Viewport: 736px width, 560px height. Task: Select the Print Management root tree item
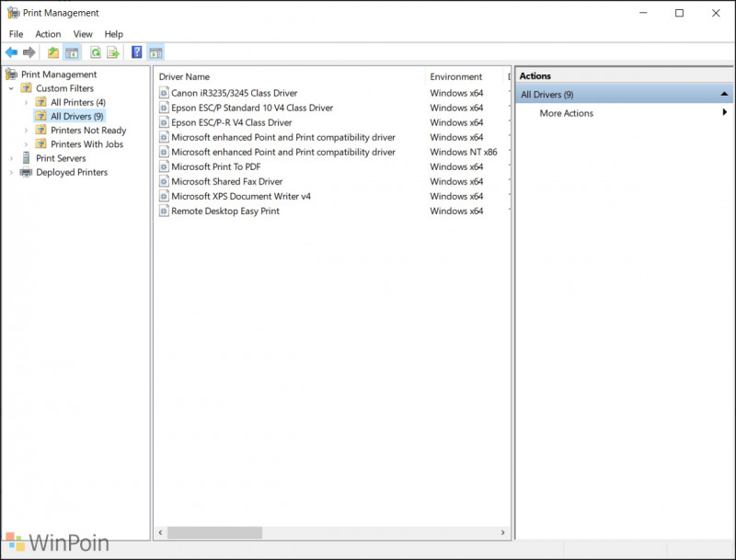click(59, 74)
